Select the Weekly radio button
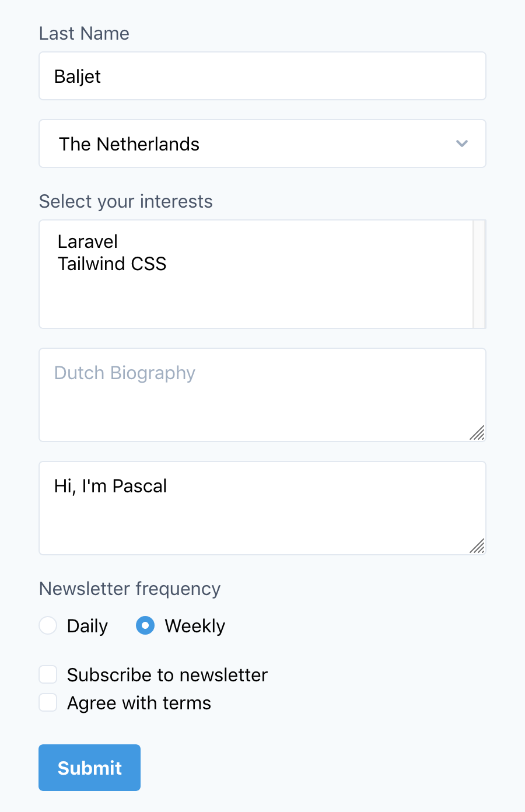The height and width of the screenshot is (812, 525). click(145, 625)
